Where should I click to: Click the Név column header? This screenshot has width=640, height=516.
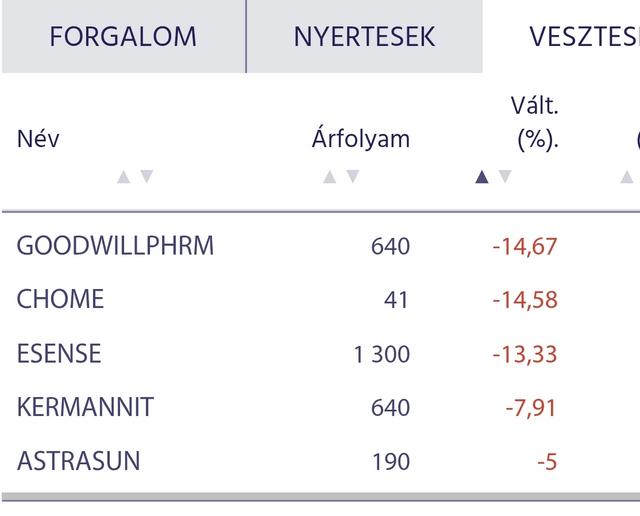point(38,139)
